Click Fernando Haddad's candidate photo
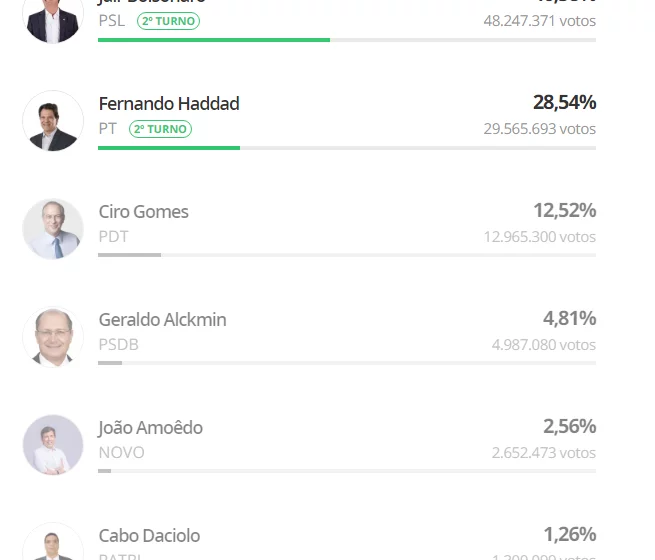655x560 pixels. [x=53, y=121]
